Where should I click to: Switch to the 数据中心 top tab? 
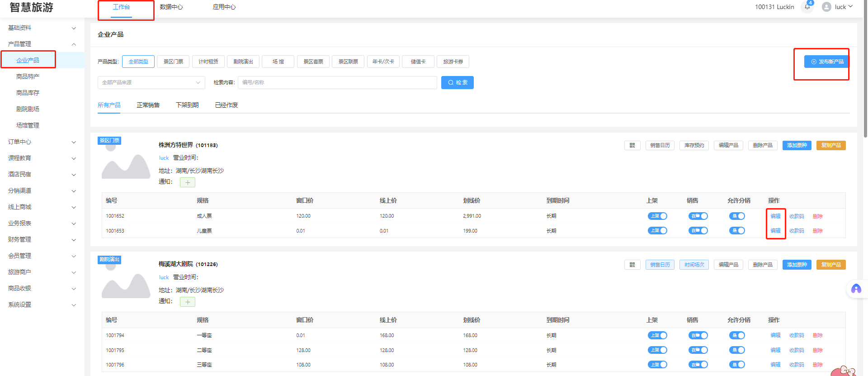point(171,7)
